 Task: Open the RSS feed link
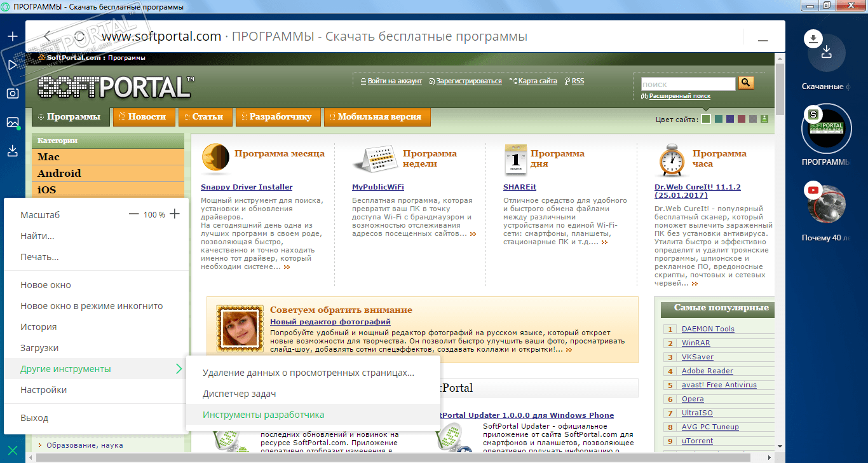pyautogui.click(x=578, y=81)
